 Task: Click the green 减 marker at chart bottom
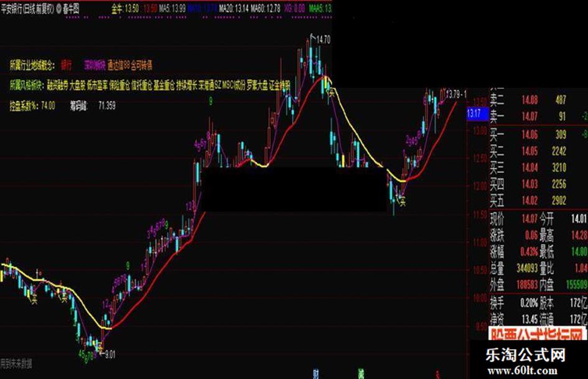pyautogui.click(x=361, y=374)
